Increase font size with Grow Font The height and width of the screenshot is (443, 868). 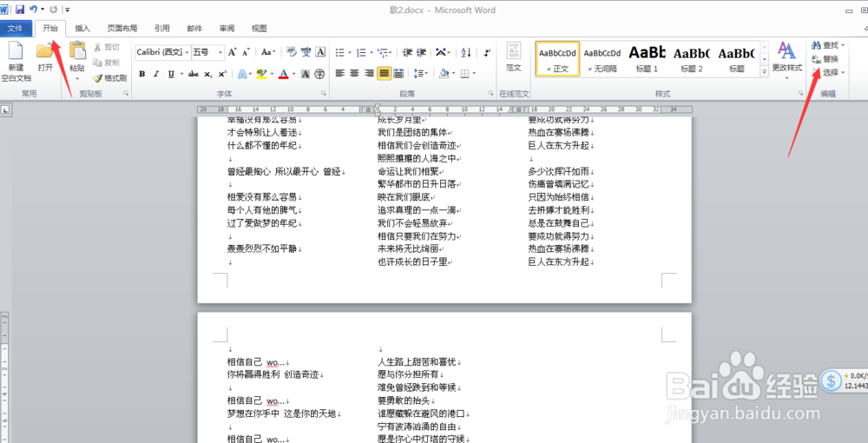233,52
